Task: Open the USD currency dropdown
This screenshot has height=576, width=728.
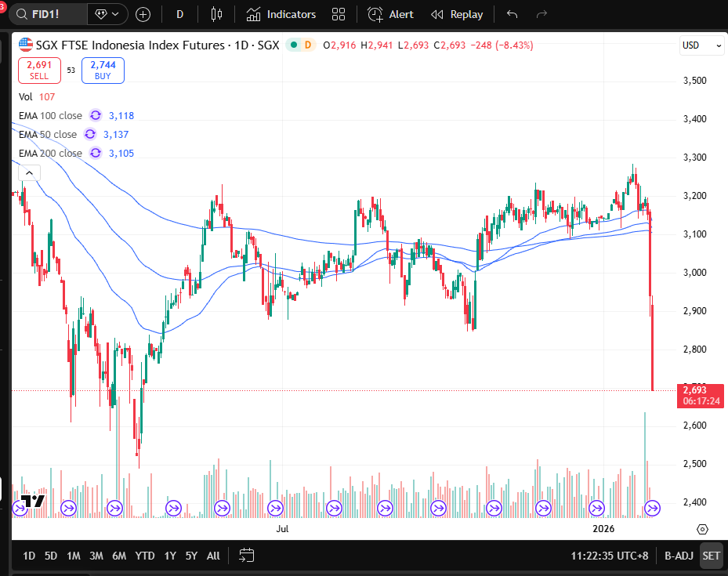Action: 701,45
